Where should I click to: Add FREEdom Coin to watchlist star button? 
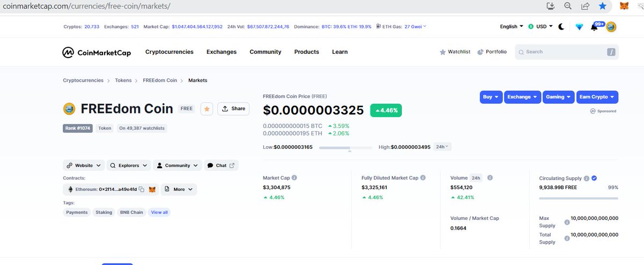click(x=207, y=109)
